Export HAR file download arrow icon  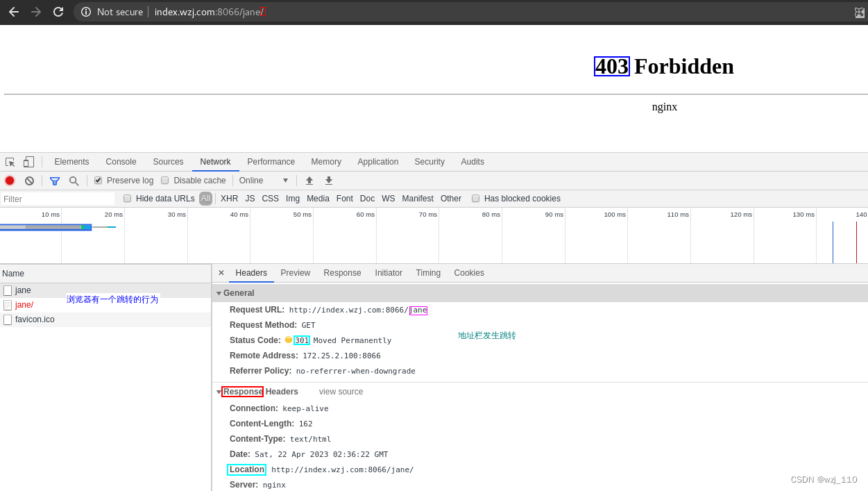pos(329,181)
